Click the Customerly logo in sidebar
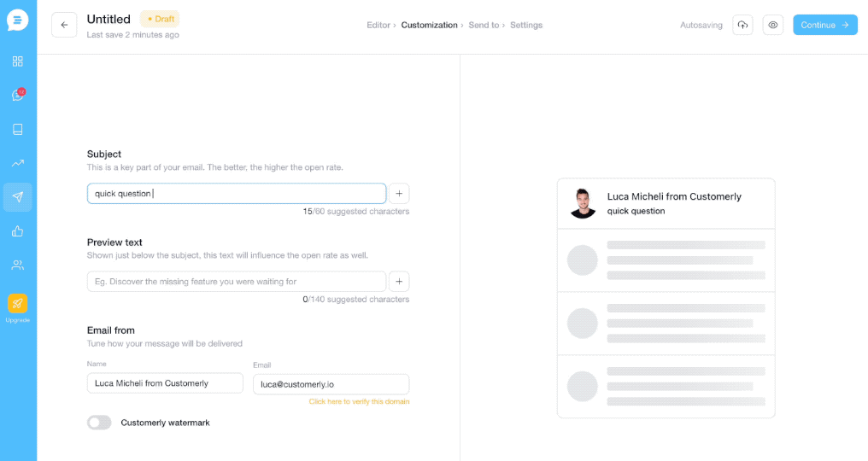 click(18, 20)
